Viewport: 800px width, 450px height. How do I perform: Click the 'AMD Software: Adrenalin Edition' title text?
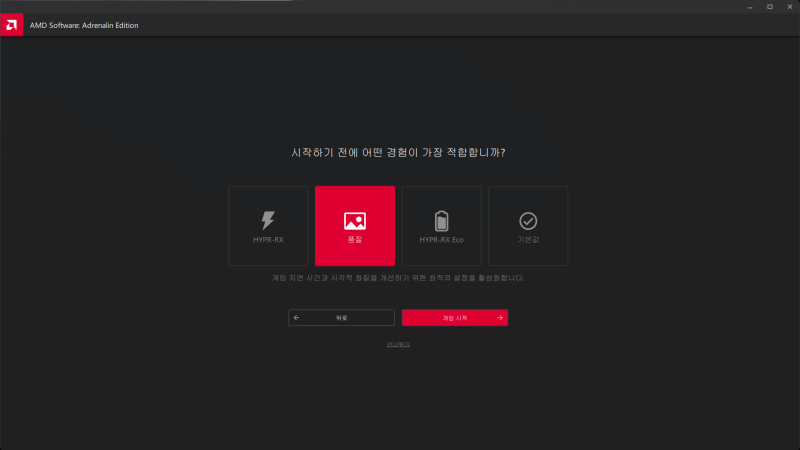click(84, 25)
